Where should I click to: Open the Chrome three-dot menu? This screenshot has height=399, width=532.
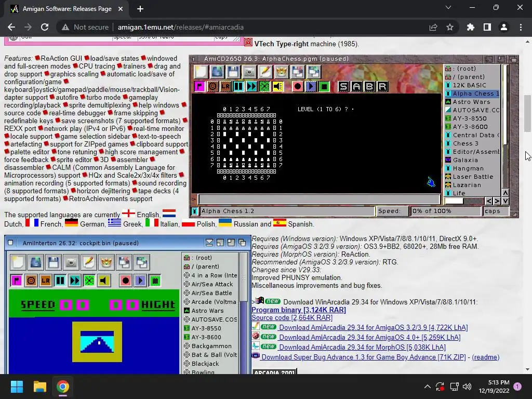pos(521,27)
